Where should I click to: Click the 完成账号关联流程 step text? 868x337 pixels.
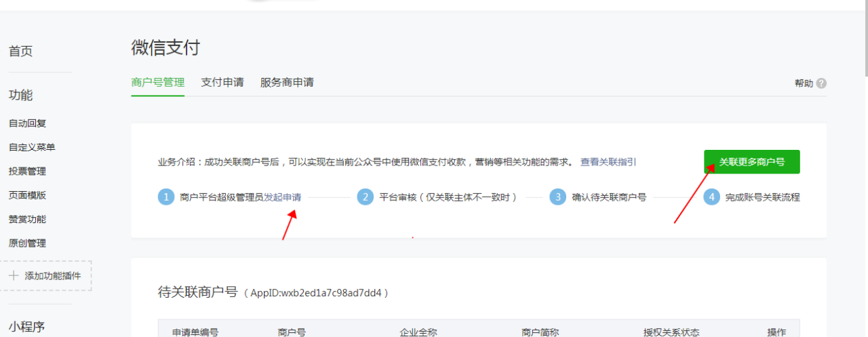click(x=763, y=197)
